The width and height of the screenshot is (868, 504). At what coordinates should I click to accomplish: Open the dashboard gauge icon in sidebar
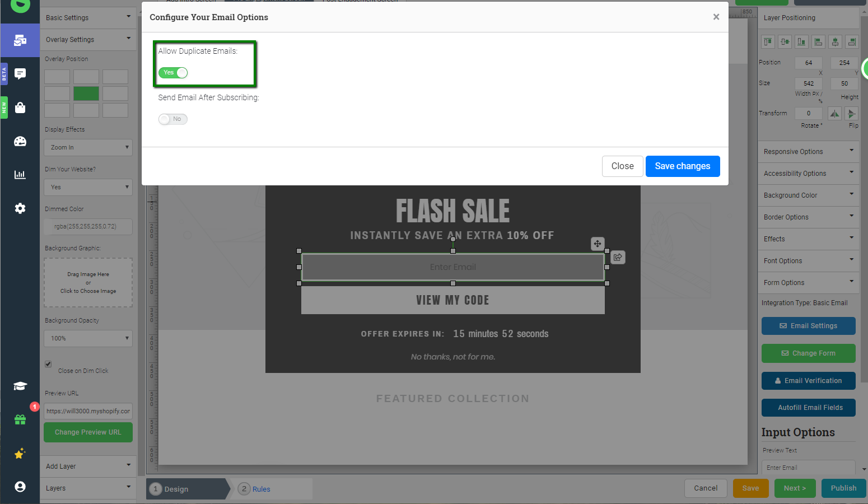[x=20, y=141]
